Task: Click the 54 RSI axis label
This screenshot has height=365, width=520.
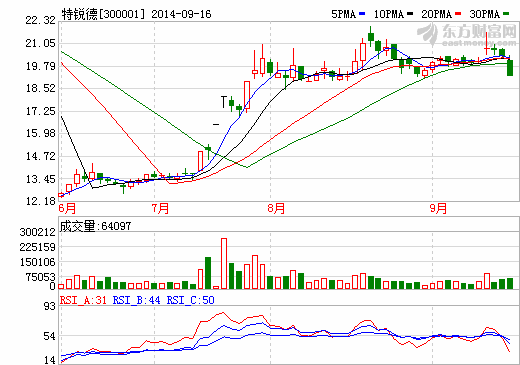Action: pos(50,336)
